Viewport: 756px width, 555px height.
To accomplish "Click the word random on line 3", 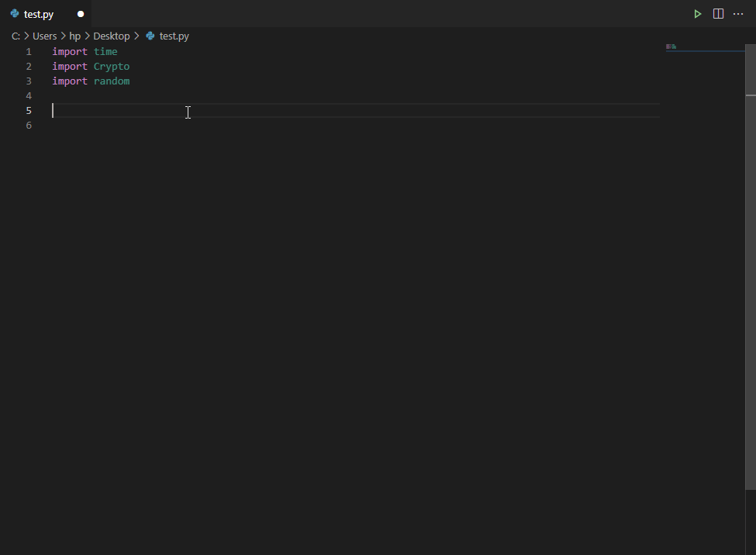I will tap(112, 81).
